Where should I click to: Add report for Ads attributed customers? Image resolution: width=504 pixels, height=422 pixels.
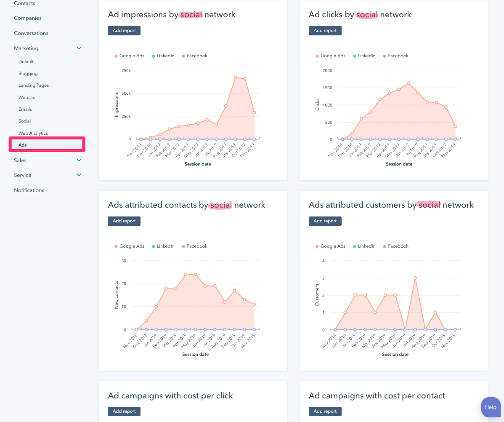coord(325,221)
